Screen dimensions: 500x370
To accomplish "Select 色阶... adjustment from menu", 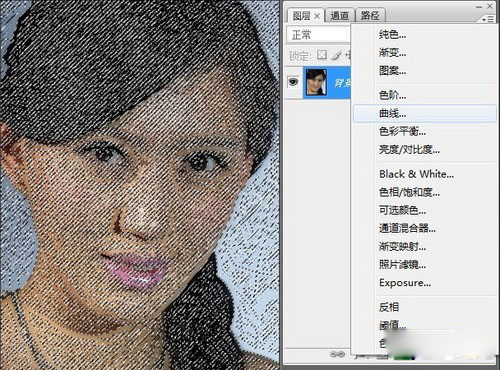I will click(x=392, y=95).
